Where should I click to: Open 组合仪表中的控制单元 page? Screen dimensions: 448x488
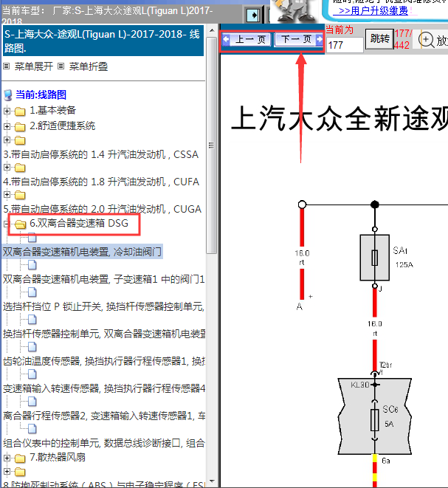click(103, 443)
